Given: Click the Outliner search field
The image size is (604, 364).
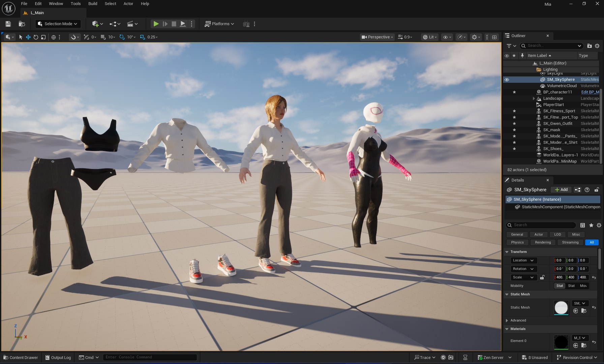Looking at the screenshot, I should point(552,46).
